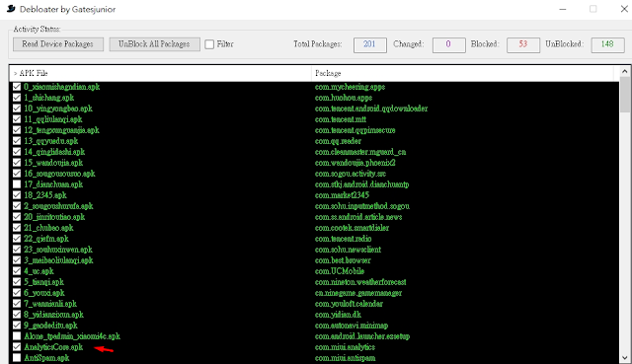Viewport: 632px width, 364px height.
Task: Click package com.UCMobile
Action: pos(340,271)
